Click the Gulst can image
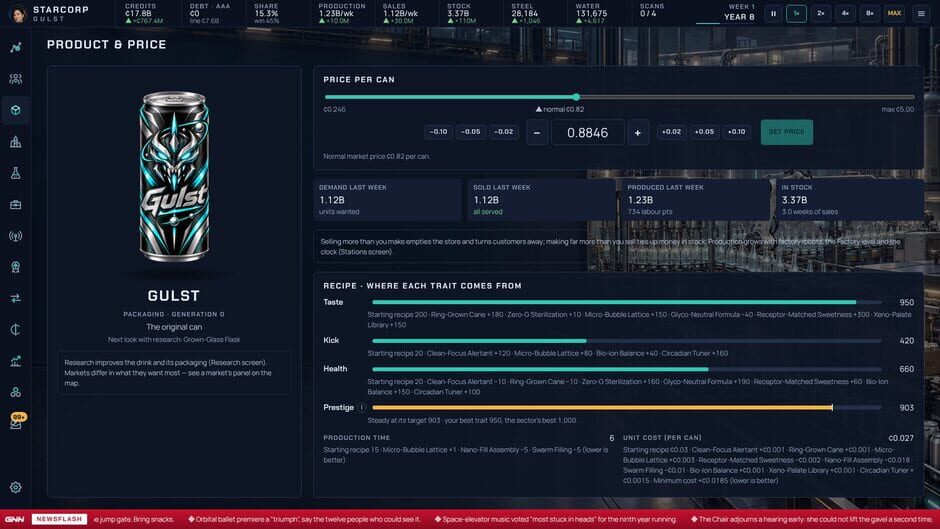The height and width of the screenshot is (529, 940). (x=174, y=176)
